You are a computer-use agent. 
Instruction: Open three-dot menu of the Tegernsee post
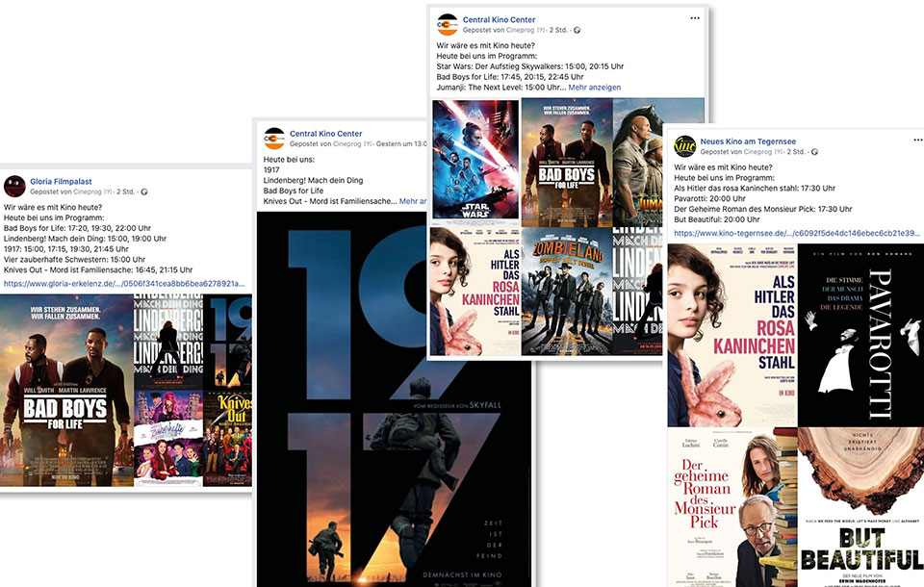(x=918, y=140)
